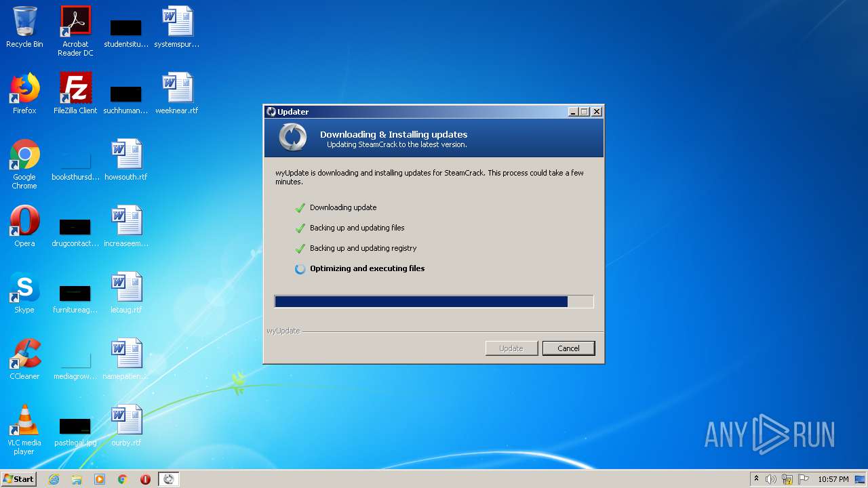Click the updating files step checkmark
This screenshot has height=488, width=868.
[x=300, y=228]
